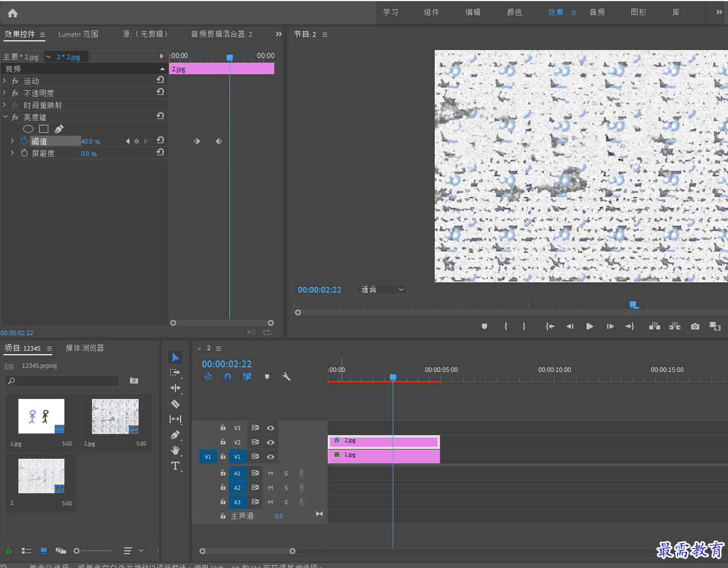Mark In point in program monitor
Image resolution: width=728 pixels, height=568 pixels.
tap(505, 326)
